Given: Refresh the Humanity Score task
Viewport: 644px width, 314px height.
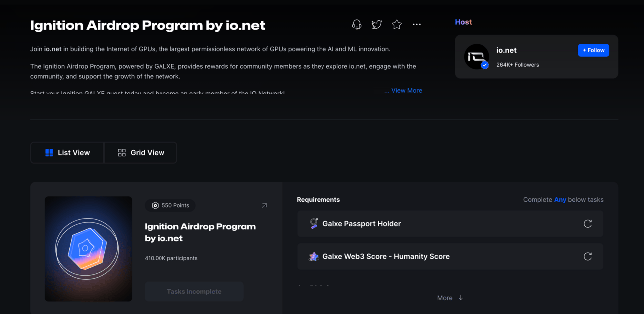Looking at the screenshot, I should tap(588, 256).
